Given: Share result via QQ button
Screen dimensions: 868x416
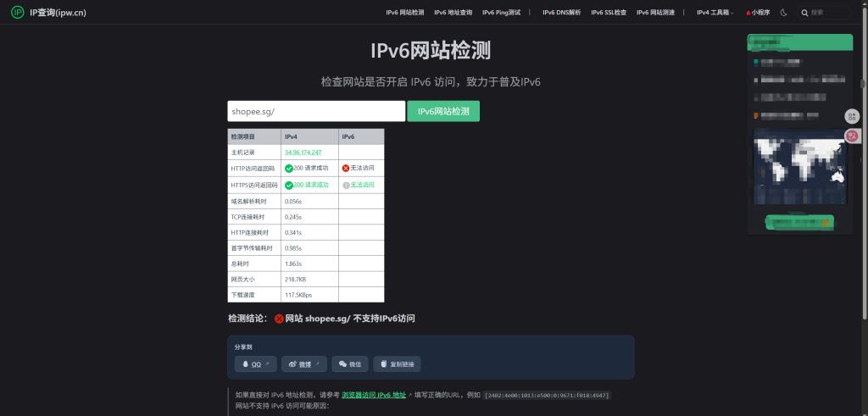Looking at the screenshot, I should [256, 364].
